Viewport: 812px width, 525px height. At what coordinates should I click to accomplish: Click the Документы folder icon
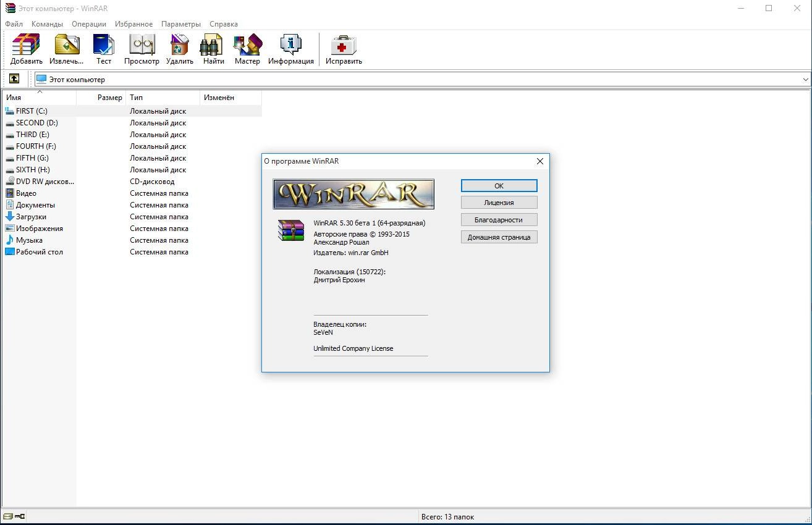pyautogui.click(x=9, y=205)
